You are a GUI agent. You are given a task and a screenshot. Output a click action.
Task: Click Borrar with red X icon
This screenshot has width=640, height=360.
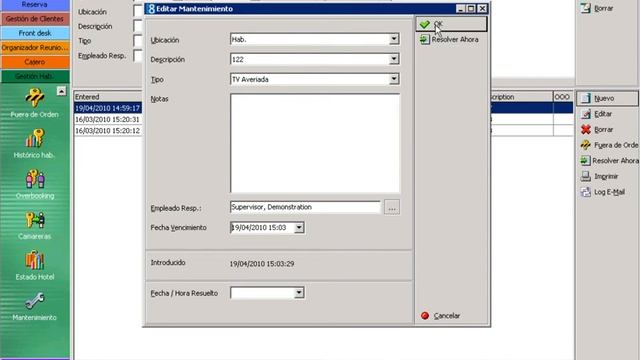tap(597, 129)
